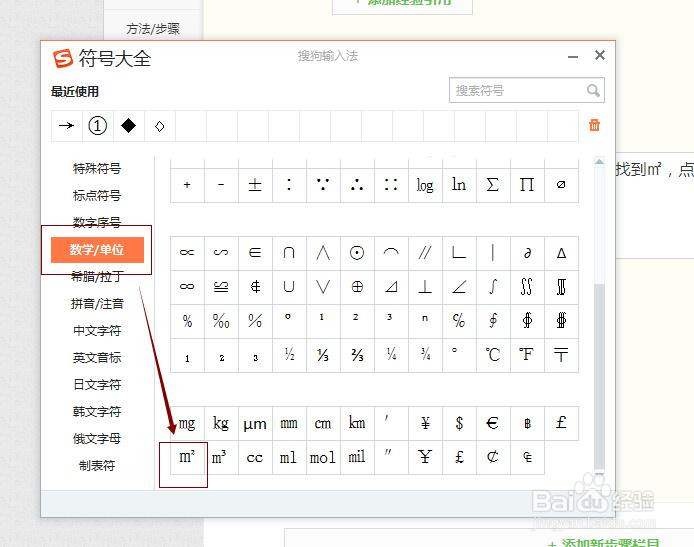Image resolution: width=694 pixels, height=547 pixels.
Task: Click scrollbar up arrow in symbol list
Action: [x=599, y=162]
